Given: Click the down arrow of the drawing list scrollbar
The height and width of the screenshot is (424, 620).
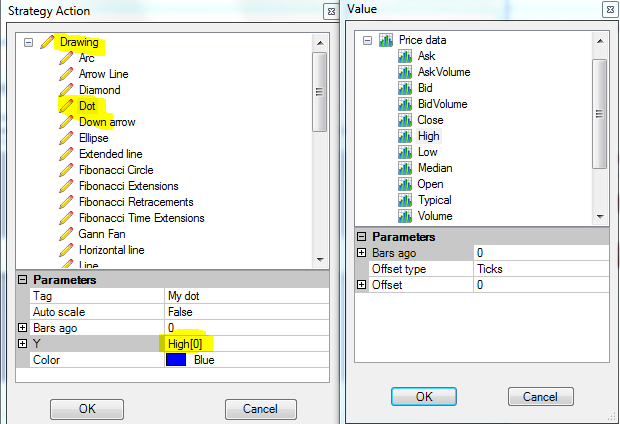Looking at the screenshot, I should [320, 259].
